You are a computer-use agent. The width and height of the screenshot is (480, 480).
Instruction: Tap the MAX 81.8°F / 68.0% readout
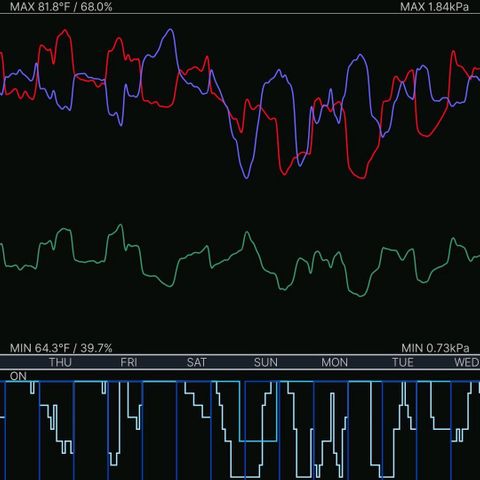coord(61,7)
